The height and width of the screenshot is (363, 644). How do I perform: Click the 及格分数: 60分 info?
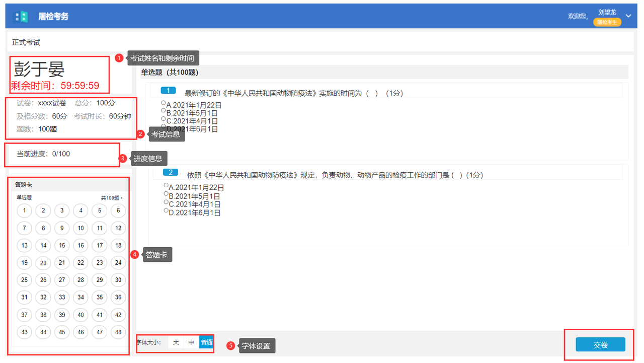[42, 116]
